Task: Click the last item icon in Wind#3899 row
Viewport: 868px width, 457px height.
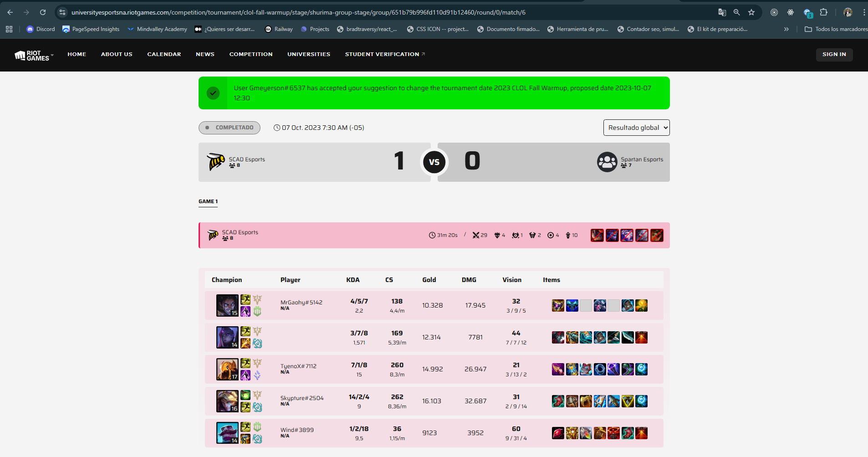Action: (641, 433)
